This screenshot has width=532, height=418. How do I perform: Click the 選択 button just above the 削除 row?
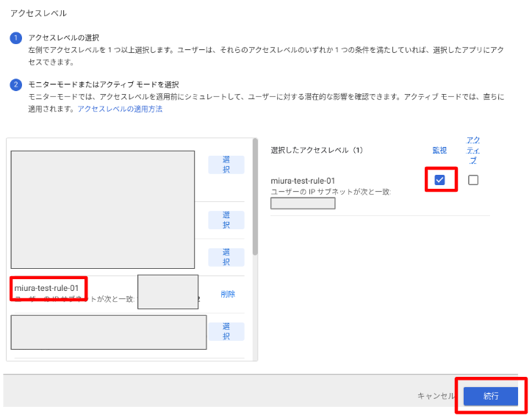point(226,257)
